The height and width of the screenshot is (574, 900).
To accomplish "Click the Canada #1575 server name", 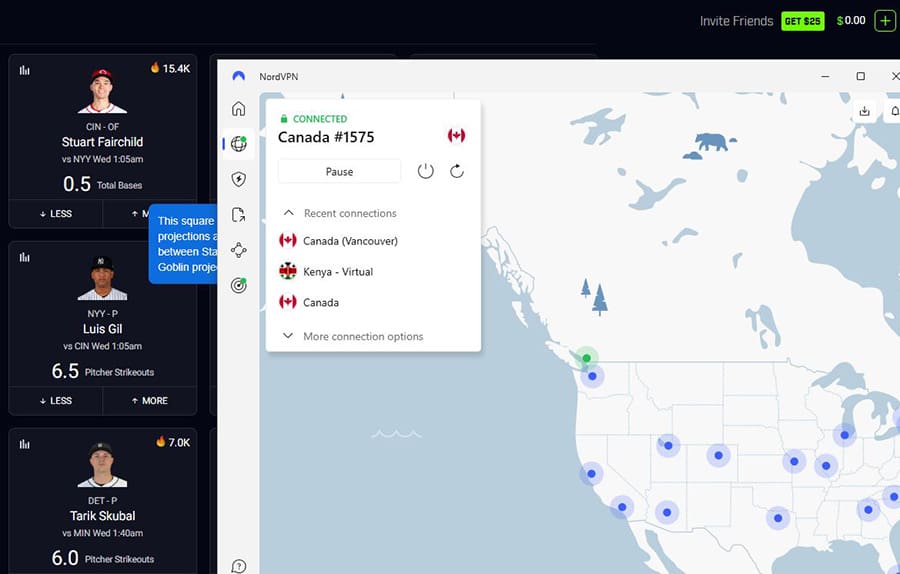I will coord(326,137).
